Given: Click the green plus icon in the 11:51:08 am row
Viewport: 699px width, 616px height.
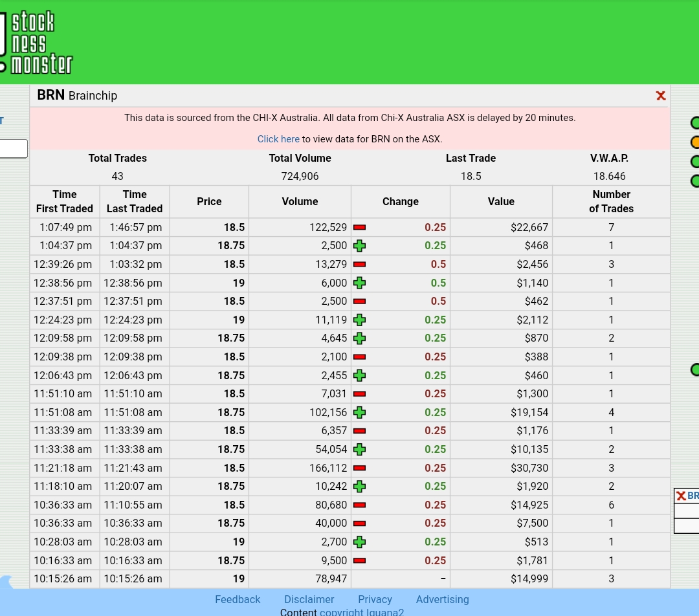Looking at the screenshot, I should (x=359, y=413).
